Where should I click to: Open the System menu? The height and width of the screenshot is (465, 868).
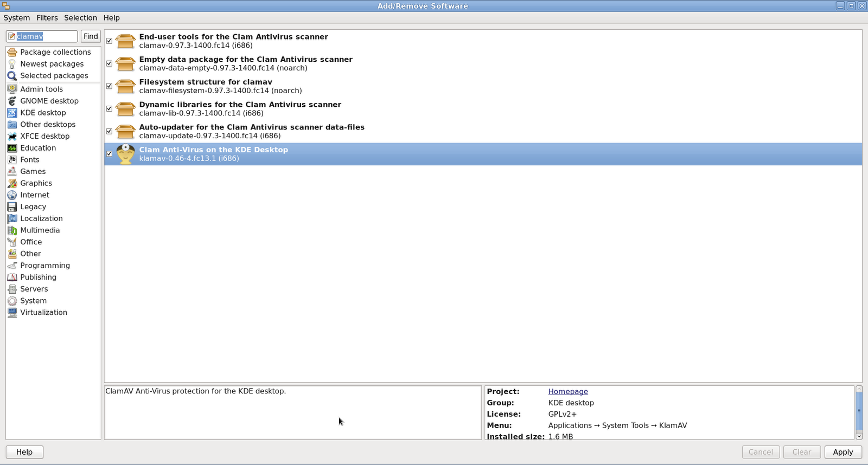tap(17, 18)
